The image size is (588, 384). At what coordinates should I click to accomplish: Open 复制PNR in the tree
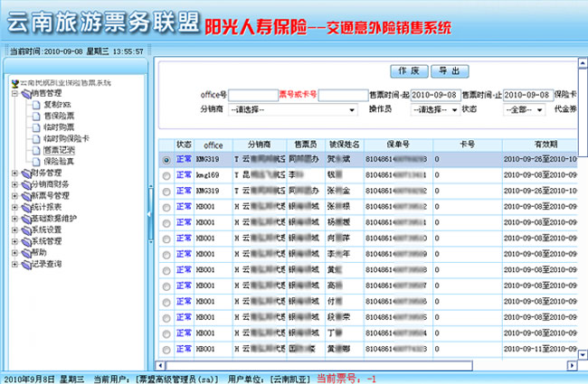[x=57, y=105]
